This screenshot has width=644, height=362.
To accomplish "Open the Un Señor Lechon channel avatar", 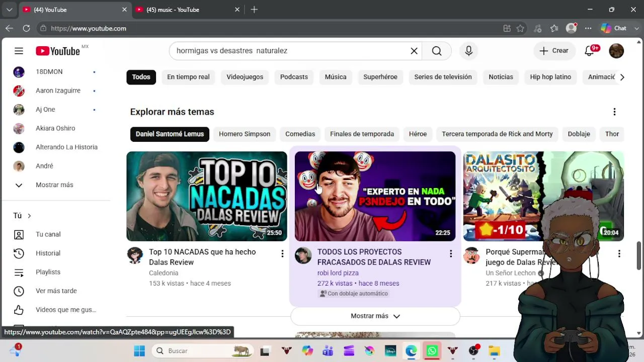I will click(471, 255).
